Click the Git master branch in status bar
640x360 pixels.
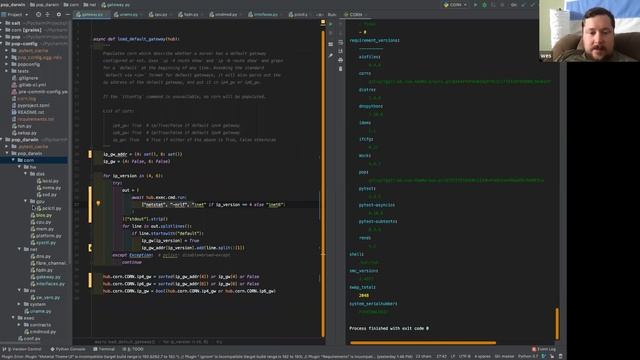504,356
